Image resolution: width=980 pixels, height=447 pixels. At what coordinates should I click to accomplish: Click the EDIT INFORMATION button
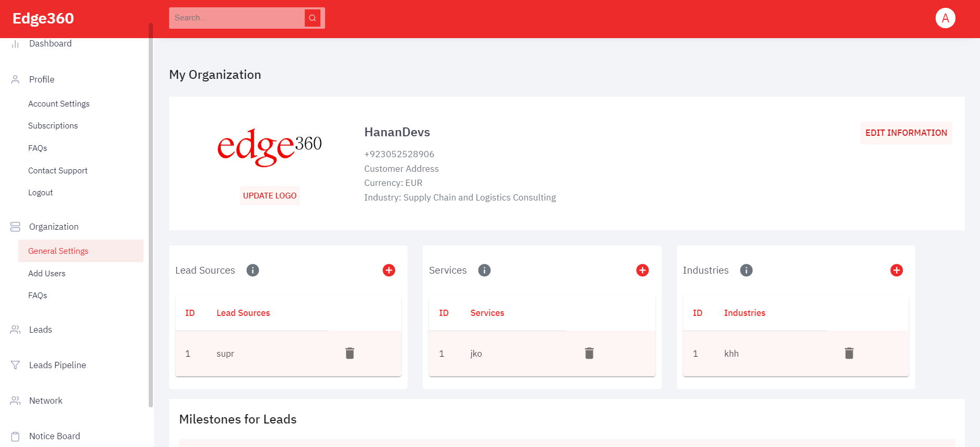point(906,133)
